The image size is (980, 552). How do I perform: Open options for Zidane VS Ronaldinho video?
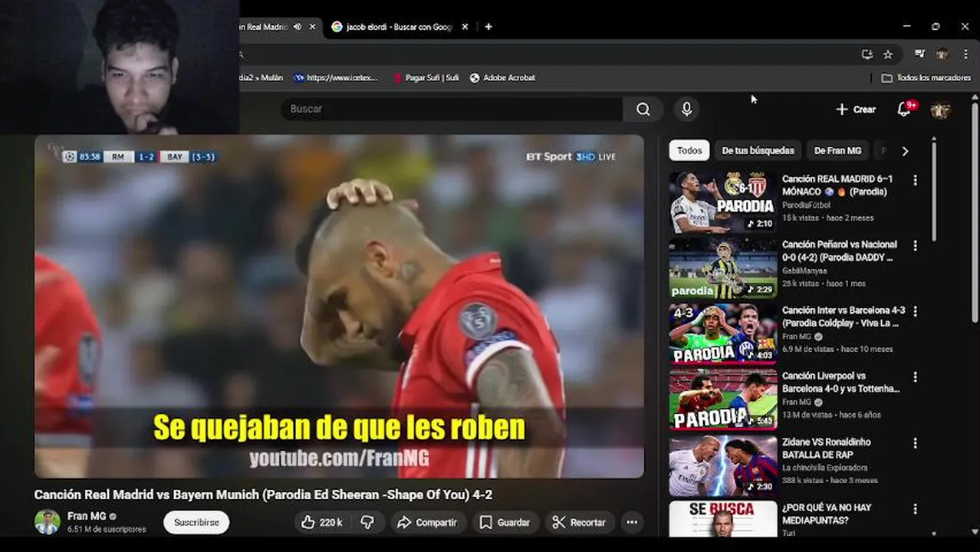(915, 443)
